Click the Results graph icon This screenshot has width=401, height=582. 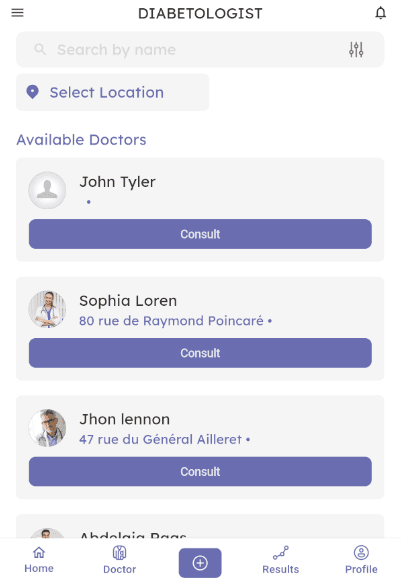(x=281, y=553)
